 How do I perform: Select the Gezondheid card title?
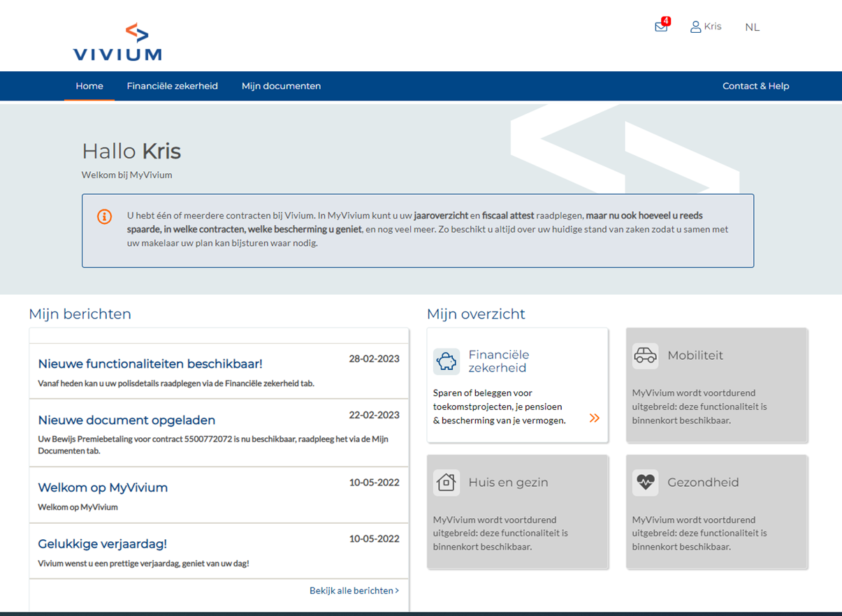703,483
